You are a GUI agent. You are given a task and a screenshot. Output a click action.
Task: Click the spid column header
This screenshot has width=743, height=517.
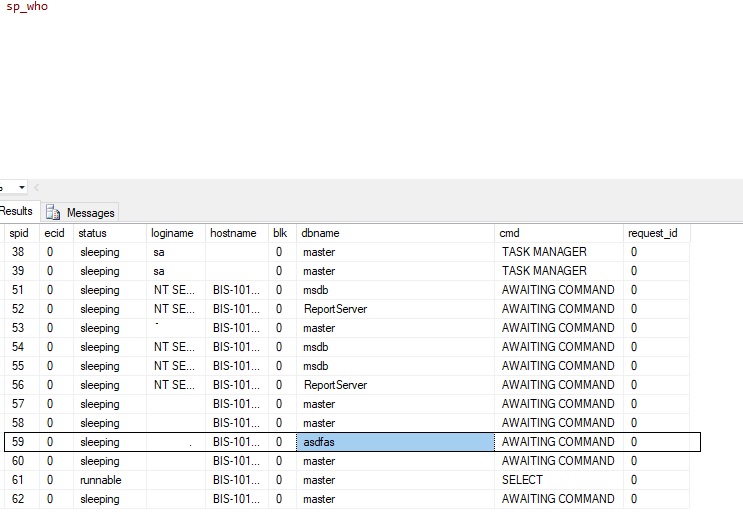(x=19, y=233)
